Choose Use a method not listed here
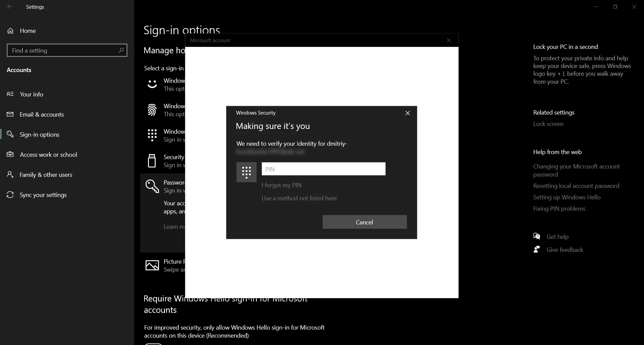The image size is (644, 345). pos(299,198)
